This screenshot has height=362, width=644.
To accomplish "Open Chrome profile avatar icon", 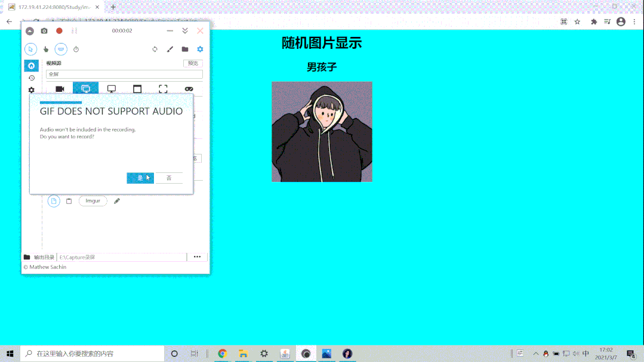I will click(621, 21).
